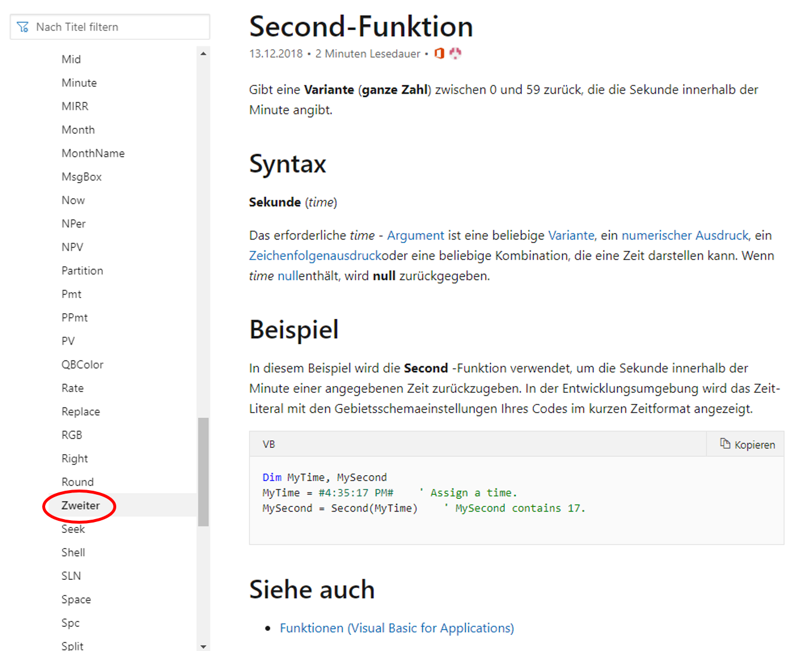Viewport: 812px width, 651px height.
Task: Select MIRR in the function list
Action: (x=75, y=106)
